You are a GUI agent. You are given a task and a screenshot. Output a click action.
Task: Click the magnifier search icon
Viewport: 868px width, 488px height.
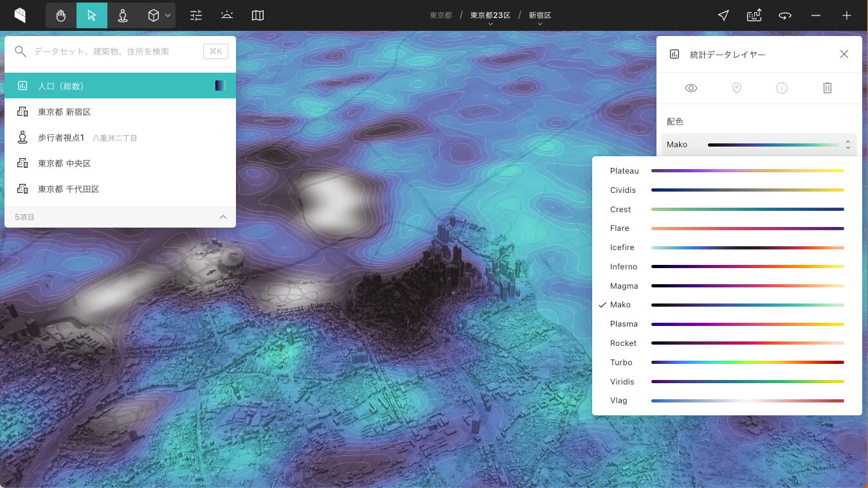(x=21, y=51)
